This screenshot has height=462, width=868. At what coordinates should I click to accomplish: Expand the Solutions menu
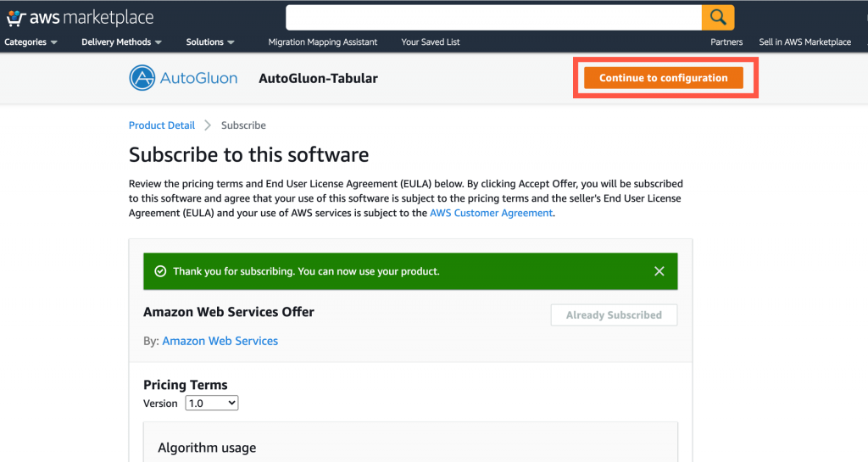[210, 42]
